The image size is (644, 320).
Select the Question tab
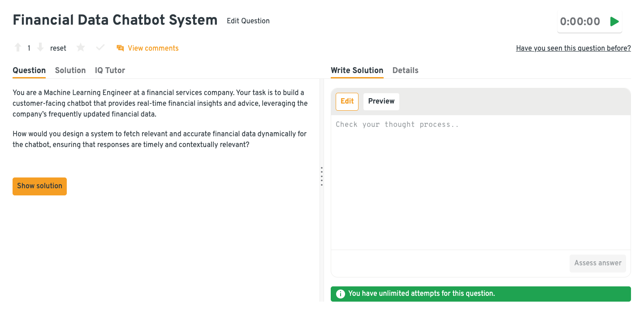tap(29, 70)
